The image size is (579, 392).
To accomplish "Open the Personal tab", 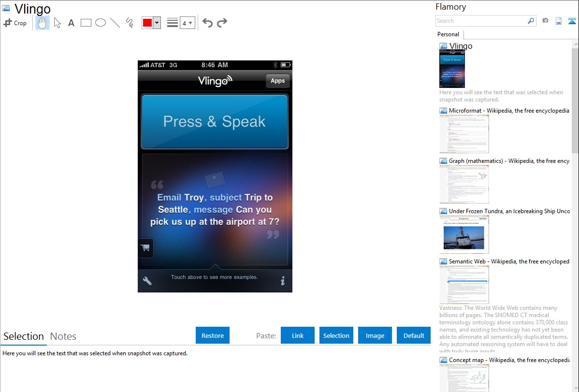I will [449, 34].
